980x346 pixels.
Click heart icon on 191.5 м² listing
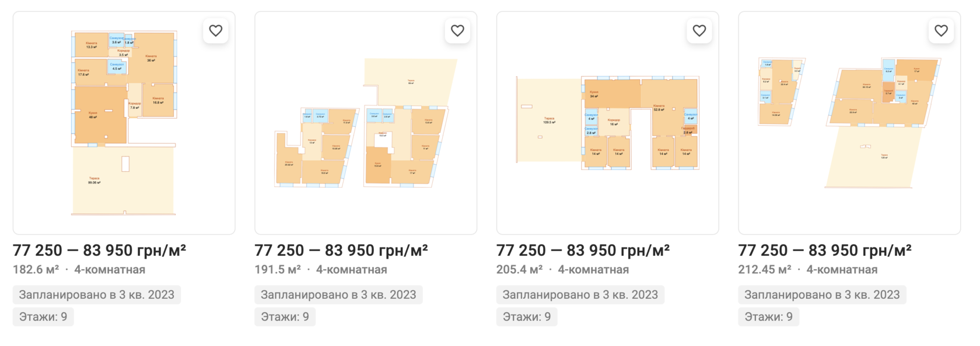point(457,31)
